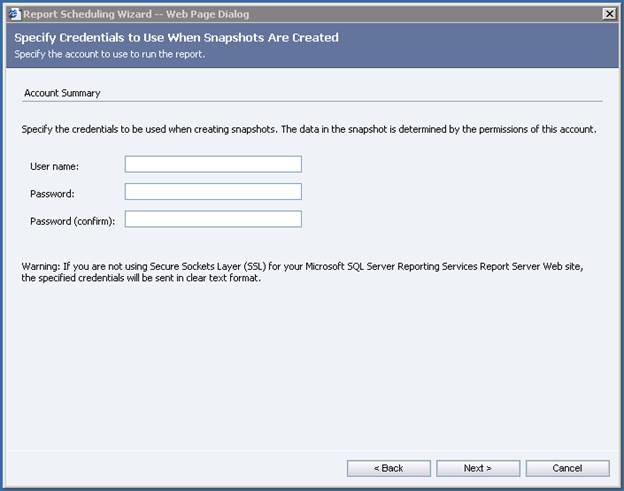Close the Report Scheduling Wizard dialog
624x491 pixels.
[x=609, y=13]
